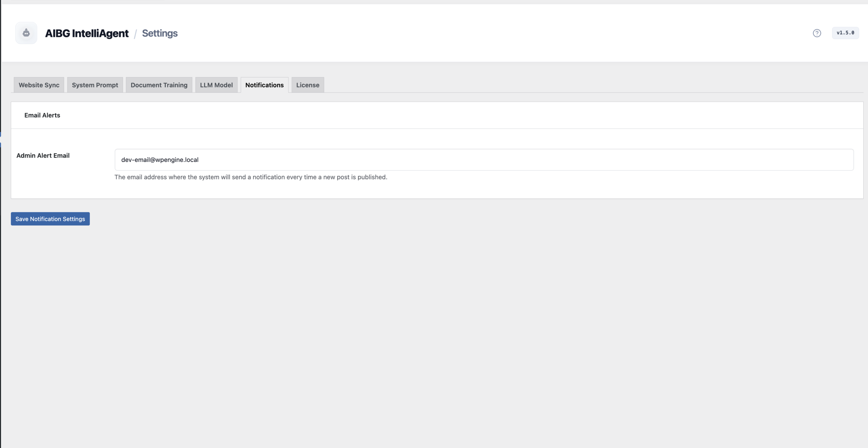Click the gray strip above the header
The image size is (868, 448).
point(434,2)
